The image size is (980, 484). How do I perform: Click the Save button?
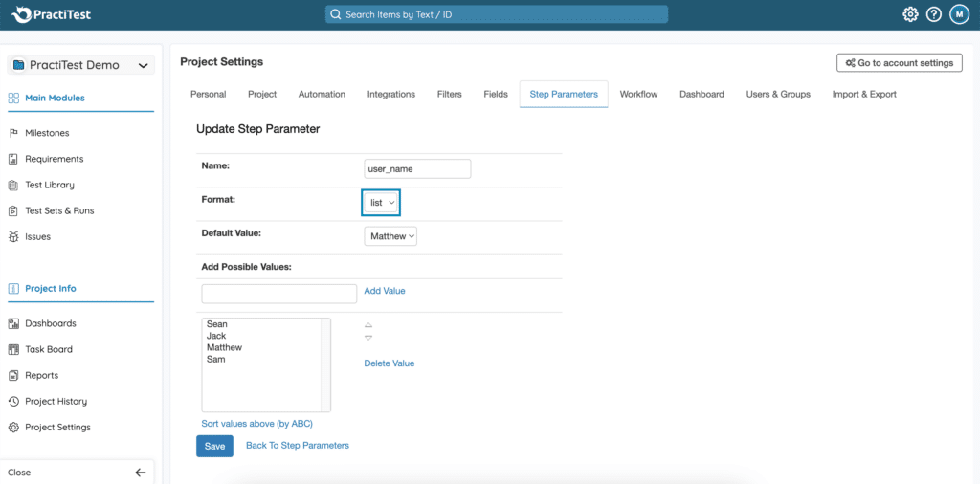[x=214, y=446]
